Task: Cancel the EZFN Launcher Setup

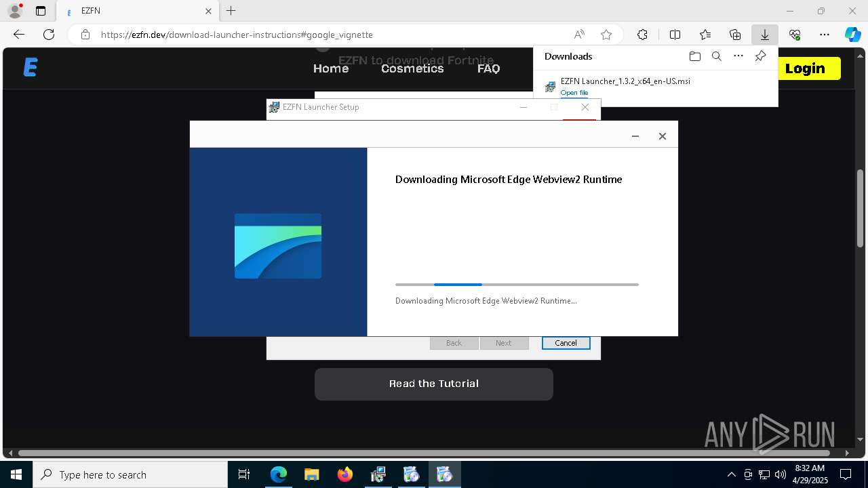Action: (x=566, y=343)
